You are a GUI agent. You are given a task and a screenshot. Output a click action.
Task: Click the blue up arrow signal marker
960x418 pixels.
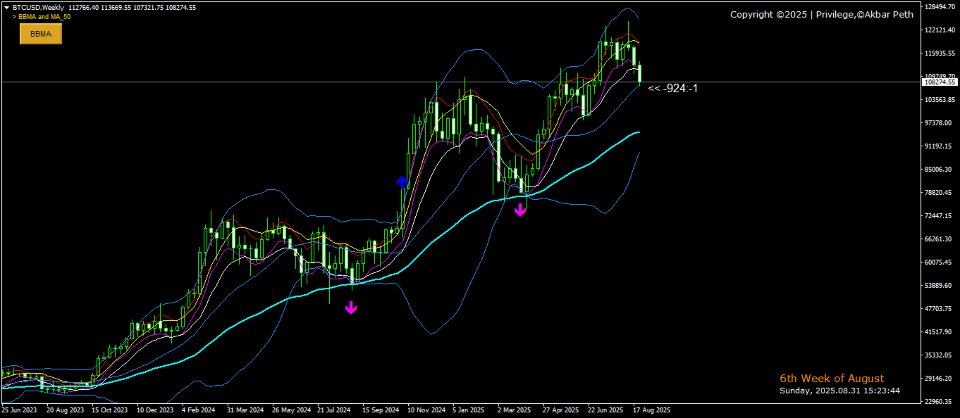pos(402,182)
